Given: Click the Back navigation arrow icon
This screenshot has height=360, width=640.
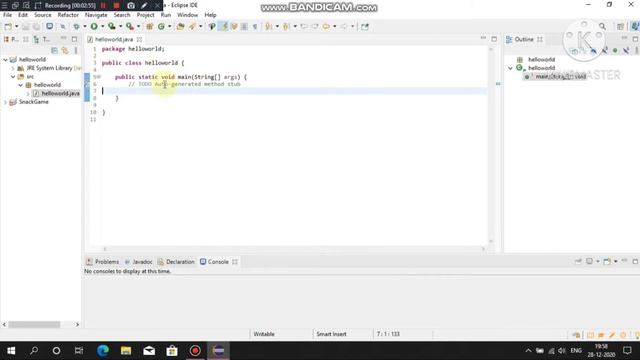Looking at the screenshot, I should pos(326,27).
